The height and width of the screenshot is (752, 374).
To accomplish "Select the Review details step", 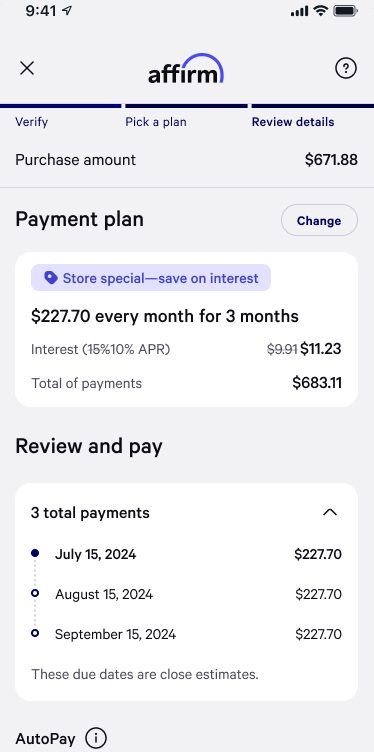I will (293, 122).
